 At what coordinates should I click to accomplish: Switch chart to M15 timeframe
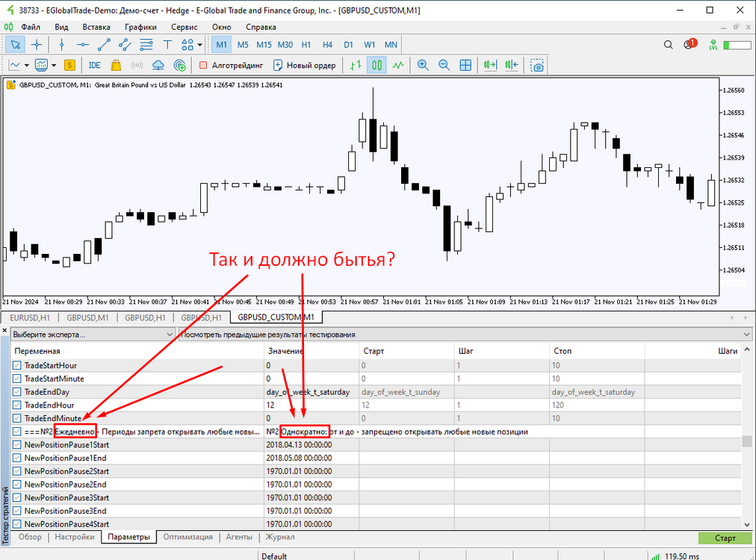click(264, 45)
